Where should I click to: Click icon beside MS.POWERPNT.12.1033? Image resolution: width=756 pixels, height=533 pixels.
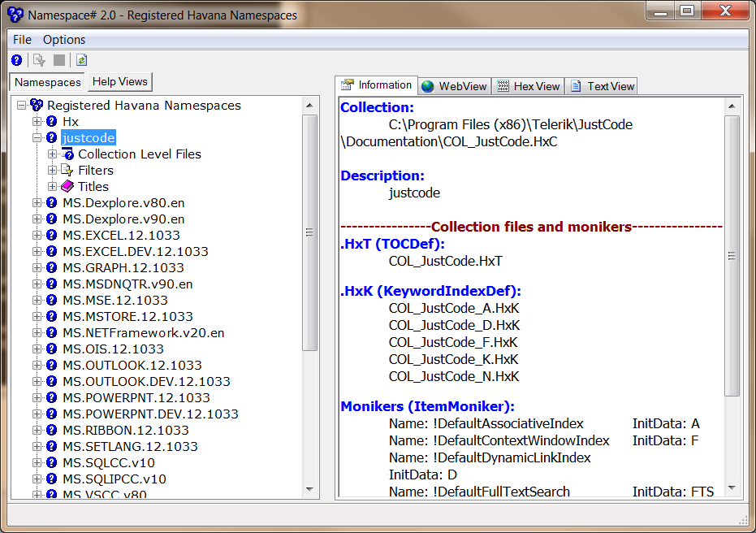pos(52,397)
